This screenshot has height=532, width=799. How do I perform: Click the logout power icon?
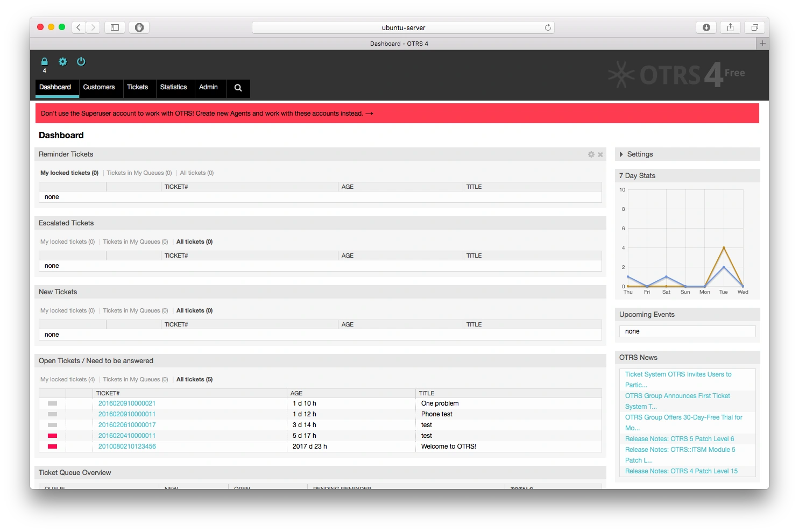[81, 61]
